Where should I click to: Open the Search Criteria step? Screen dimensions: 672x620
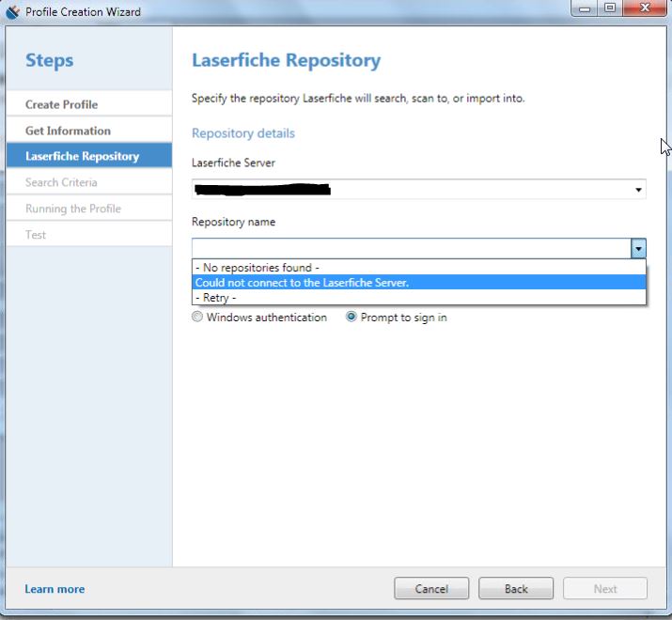[x=89, y=182]
